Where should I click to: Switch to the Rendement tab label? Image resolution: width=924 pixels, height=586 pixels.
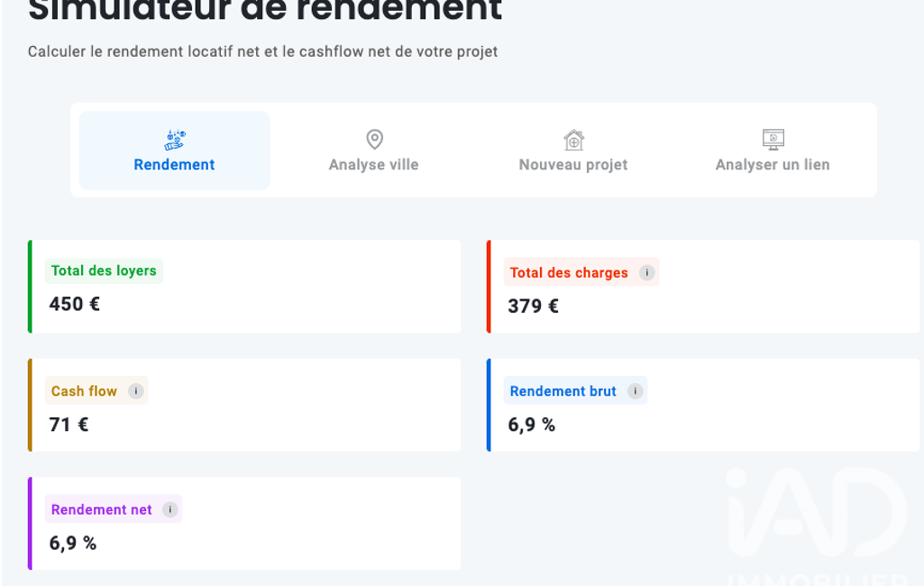(174, 164)
